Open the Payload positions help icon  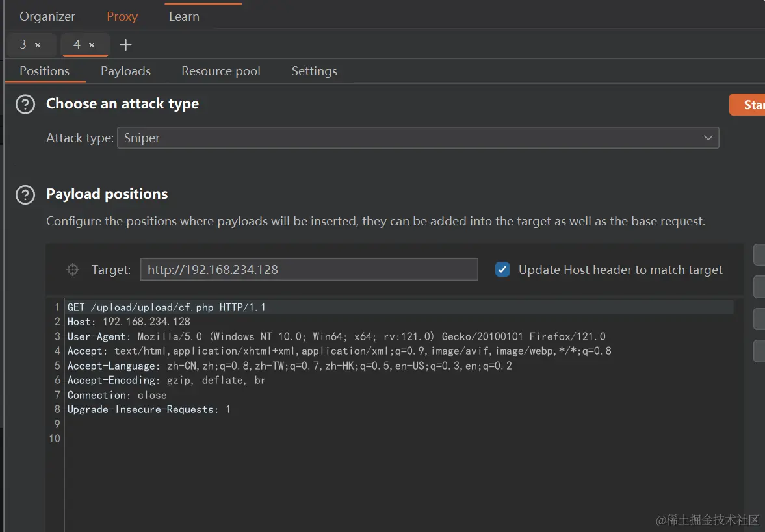tap(25, 195)
